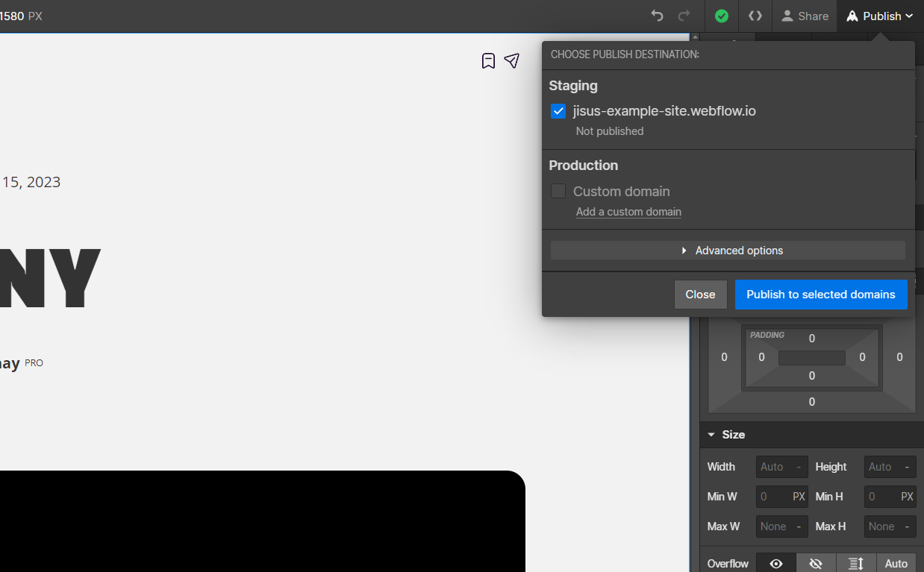This screenshot has height=572, width=924.
Task: Close the publish destination popup
Action: click(x=700, y=295)
